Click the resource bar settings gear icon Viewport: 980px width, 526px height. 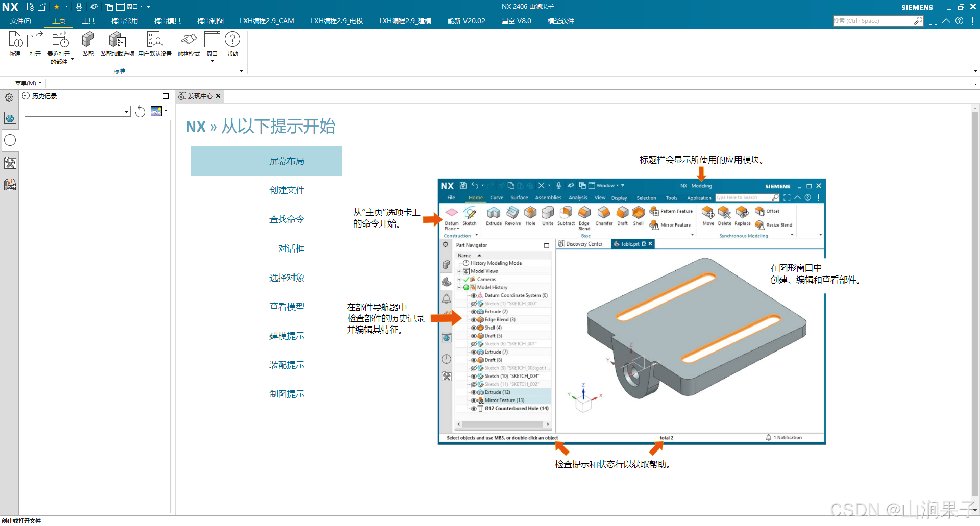pos(9,97)
